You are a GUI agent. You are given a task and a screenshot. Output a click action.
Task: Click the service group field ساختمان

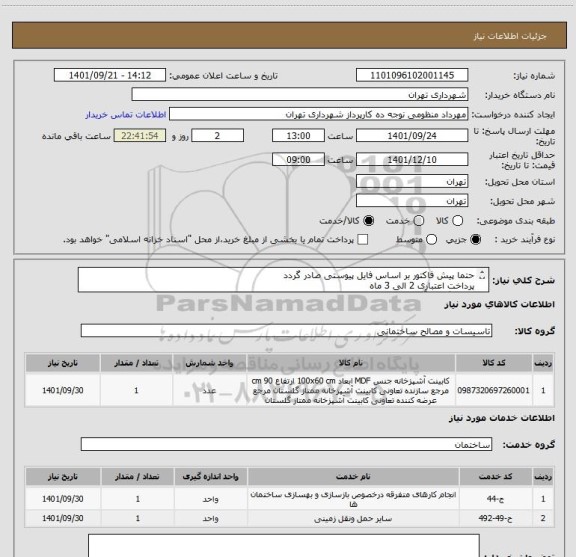tap(286, 444)
